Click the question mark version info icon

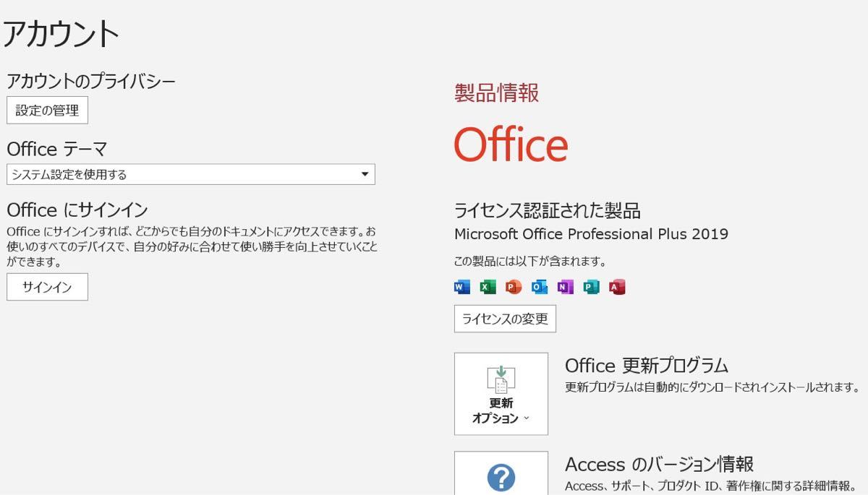(501, 478)
